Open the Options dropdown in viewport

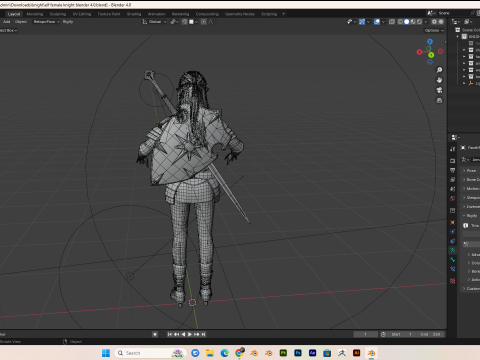pos(434,30)
